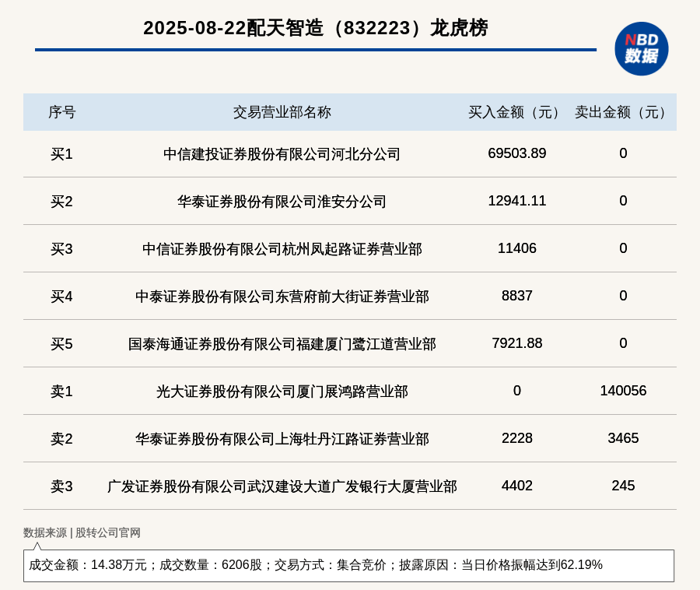Click the buy amount 0 in 卖1 row
700x590 pixels.
[517, 391]
